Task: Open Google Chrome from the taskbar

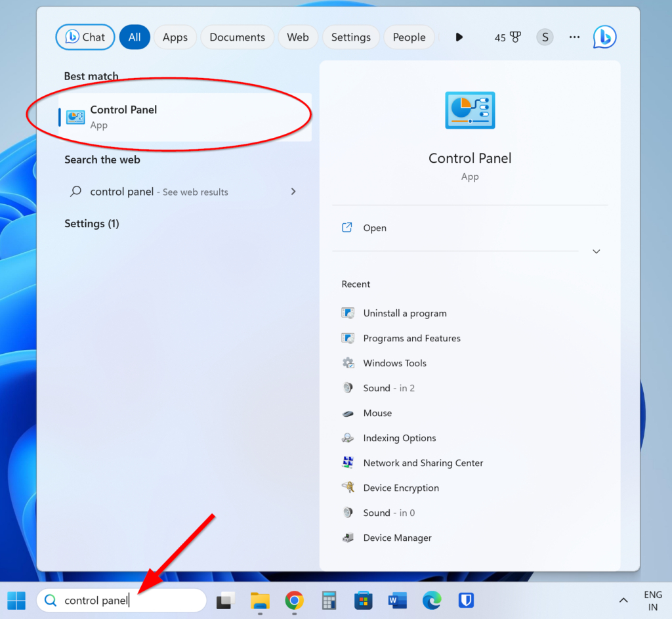Action: [x=295, y=600]
